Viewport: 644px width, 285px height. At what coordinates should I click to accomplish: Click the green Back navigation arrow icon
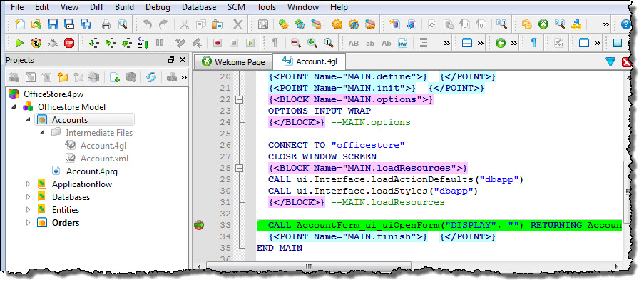click(x=500, y=43)
